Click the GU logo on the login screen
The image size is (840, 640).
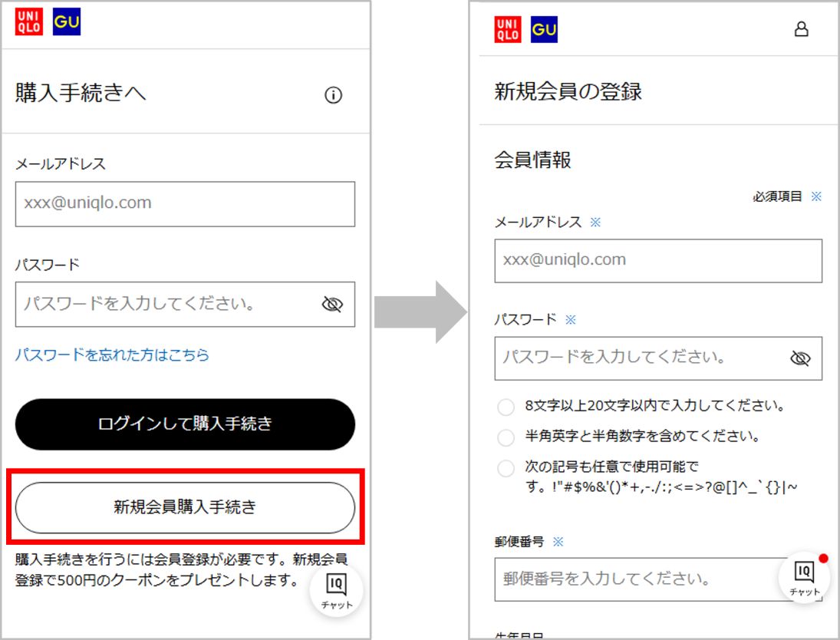point(67,22)
